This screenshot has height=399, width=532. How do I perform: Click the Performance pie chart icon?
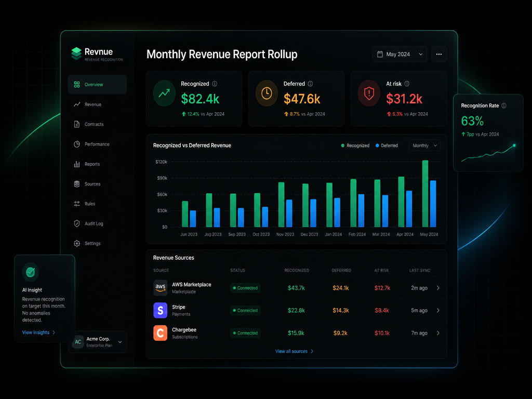(77, 144)
